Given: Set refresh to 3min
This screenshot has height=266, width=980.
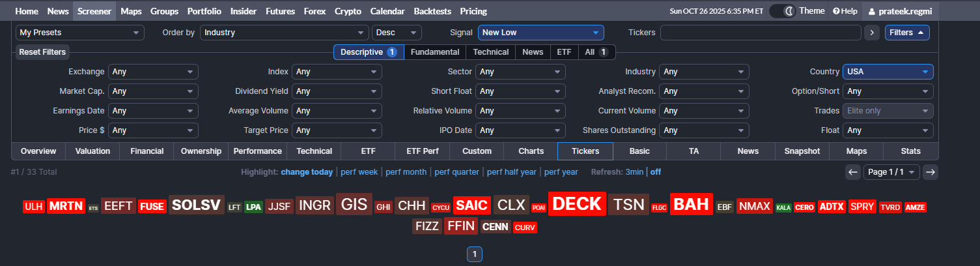Looking at the screenshot, I should click(x=634, y=172).
